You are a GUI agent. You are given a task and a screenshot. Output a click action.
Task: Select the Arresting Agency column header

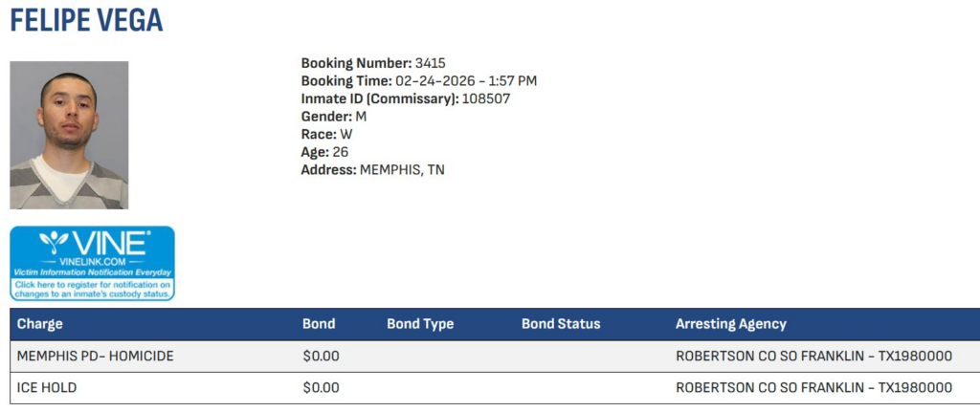(730, 324)
